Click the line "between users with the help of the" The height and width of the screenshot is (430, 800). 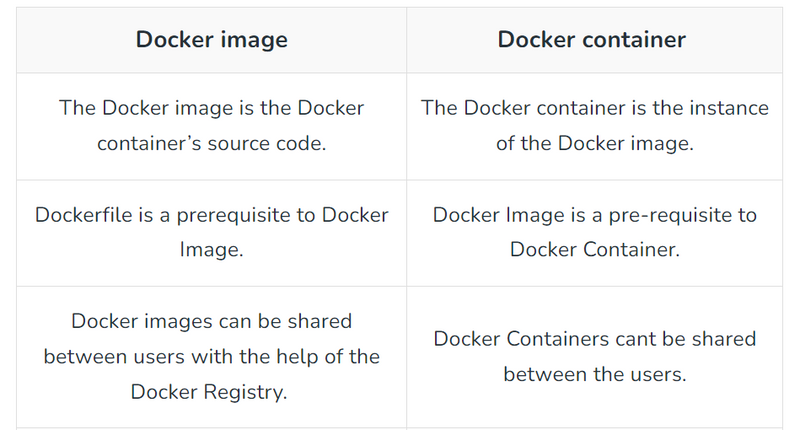(211, 356)
